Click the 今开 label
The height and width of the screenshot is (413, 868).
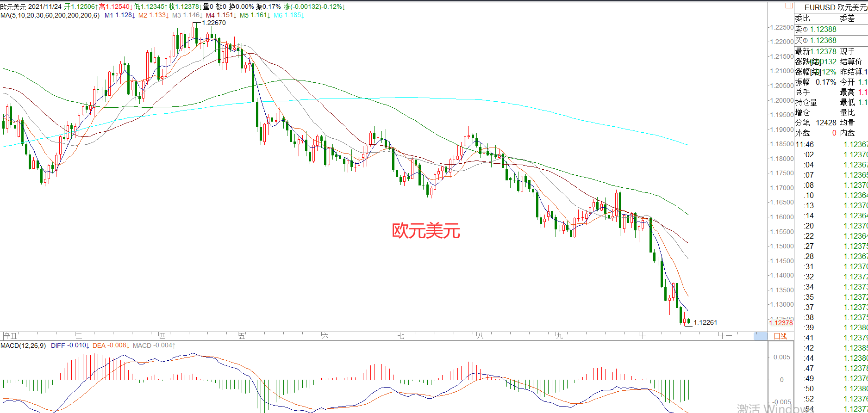(x=848, y=82)
